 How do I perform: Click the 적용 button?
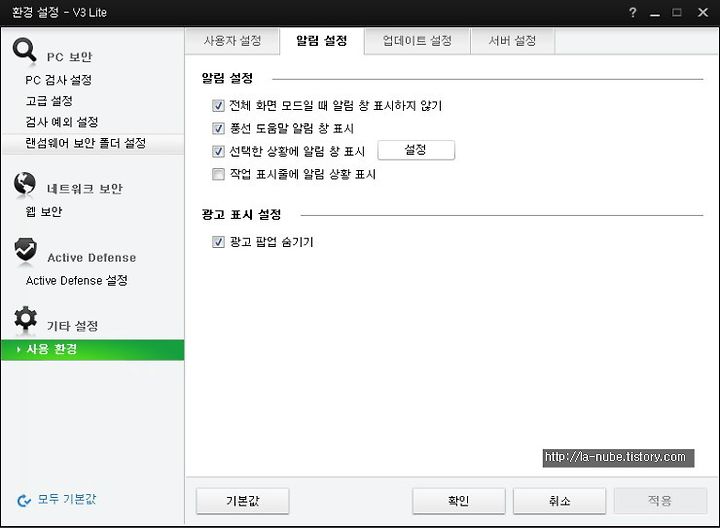coord(660,501)
